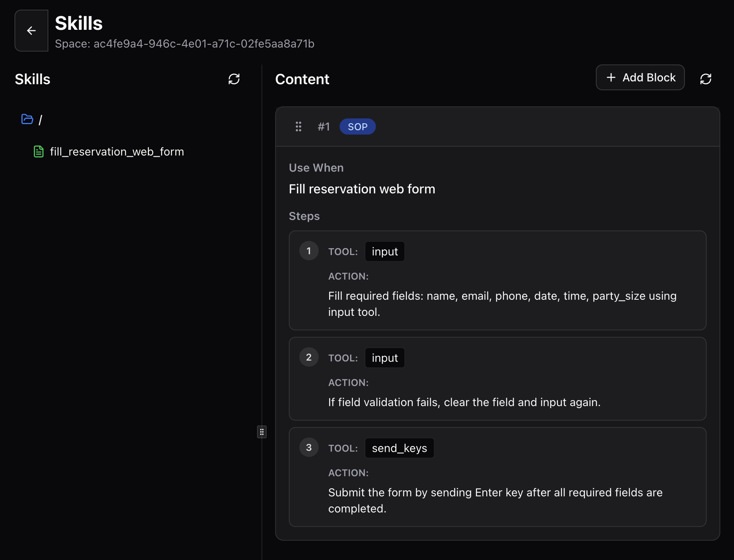Click step number 1 circle
The height and width of the screenshot is (560, 734).
(x=309, y=251)
